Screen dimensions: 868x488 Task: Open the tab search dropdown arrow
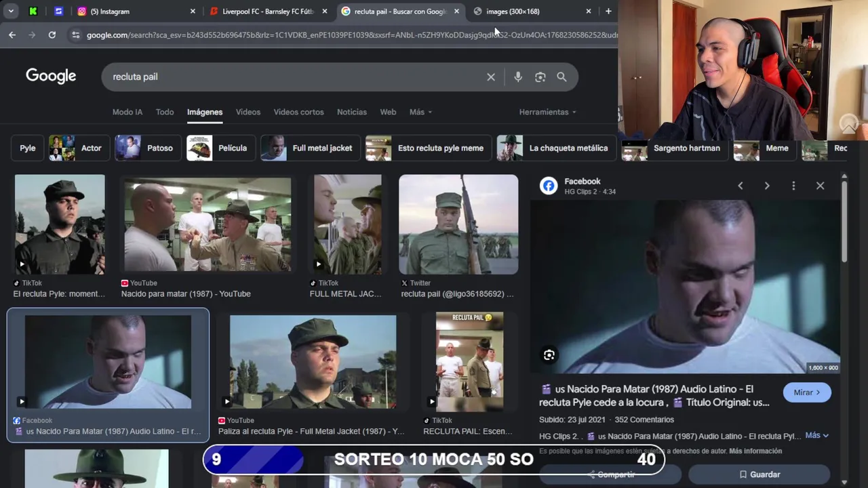click(x=12, y=12)
